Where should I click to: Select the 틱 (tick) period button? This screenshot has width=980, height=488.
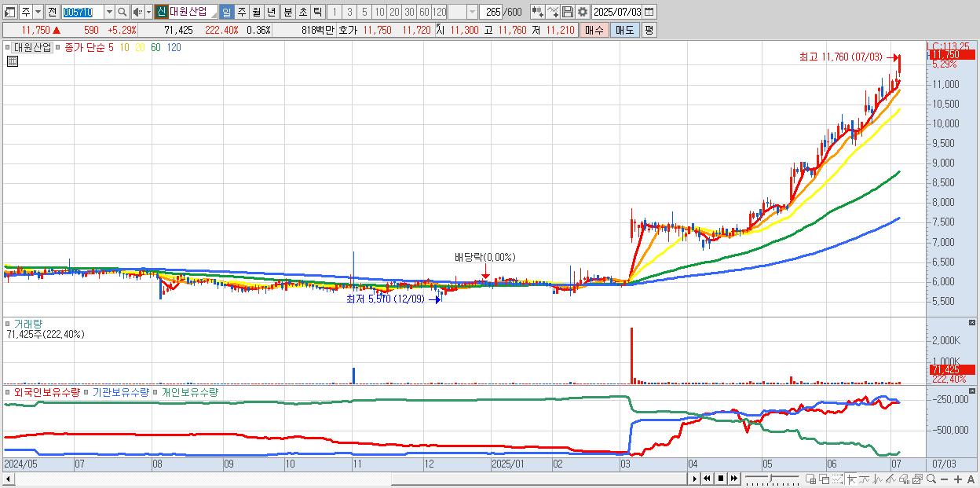coord(317,12)
